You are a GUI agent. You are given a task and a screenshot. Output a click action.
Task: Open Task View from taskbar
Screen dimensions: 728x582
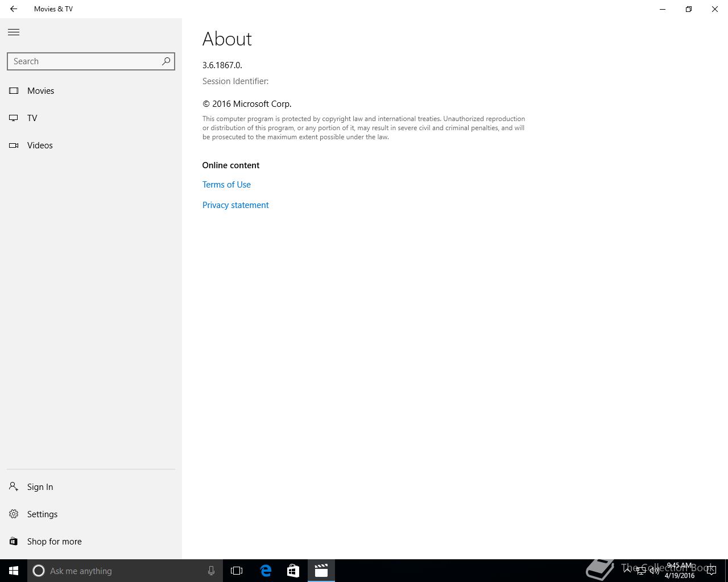[x=237, y=571]
